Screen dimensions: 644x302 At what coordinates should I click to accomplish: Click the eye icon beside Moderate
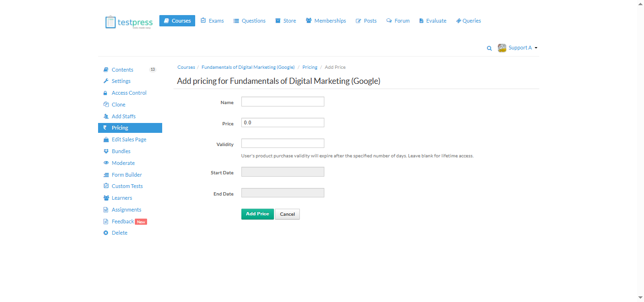pos(106,163)
